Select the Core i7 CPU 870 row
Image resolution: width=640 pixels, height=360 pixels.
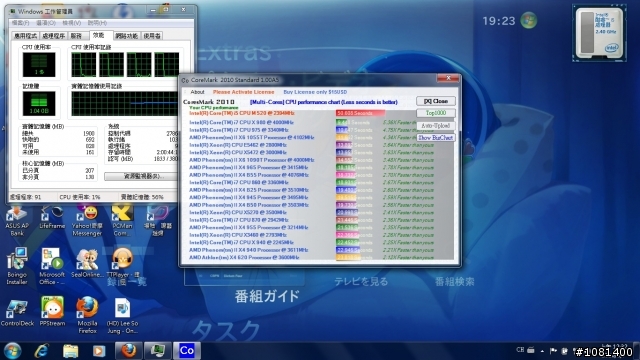(239, 220)
